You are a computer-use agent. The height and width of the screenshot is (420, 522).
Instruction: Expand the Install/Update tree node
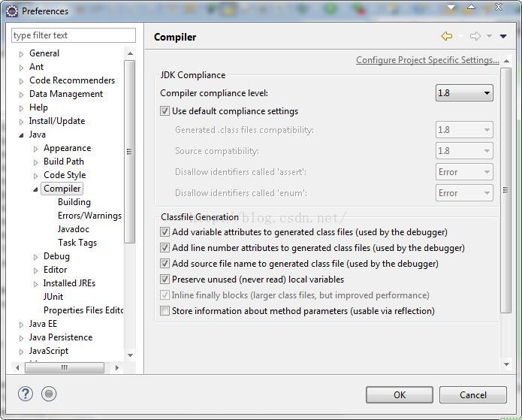(x=21, y=122)
